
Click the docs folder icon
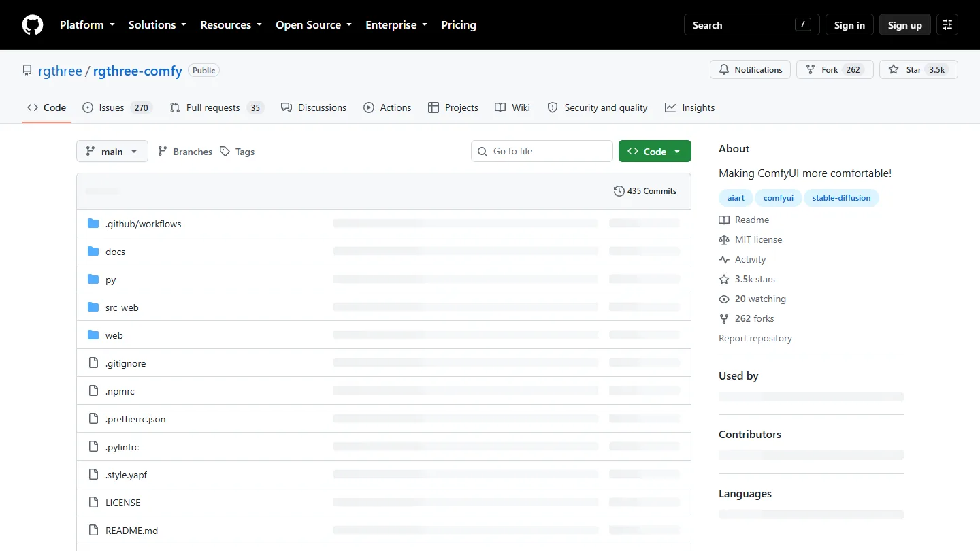[93, 252]
